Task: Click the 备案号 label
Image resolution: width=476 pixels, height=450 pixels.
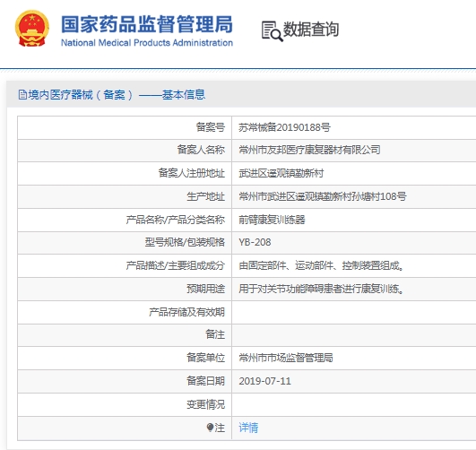Action: click(x=211, y=127)
